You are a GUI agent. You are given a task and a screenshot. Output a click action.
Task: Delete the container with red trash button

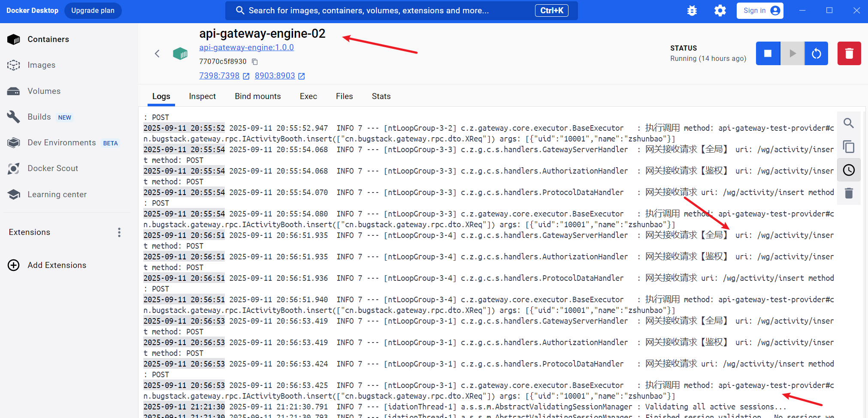pyautogui.click(x=849, y=54)
